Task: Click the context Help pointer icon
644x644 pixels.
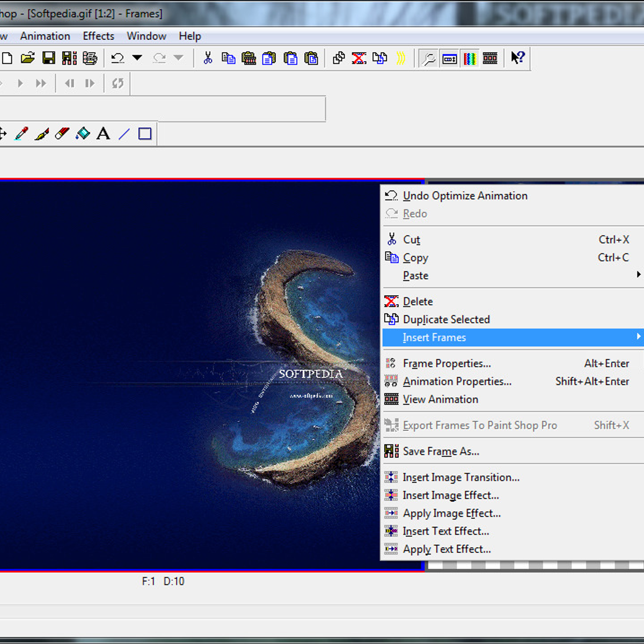Action: click(518, 58)
